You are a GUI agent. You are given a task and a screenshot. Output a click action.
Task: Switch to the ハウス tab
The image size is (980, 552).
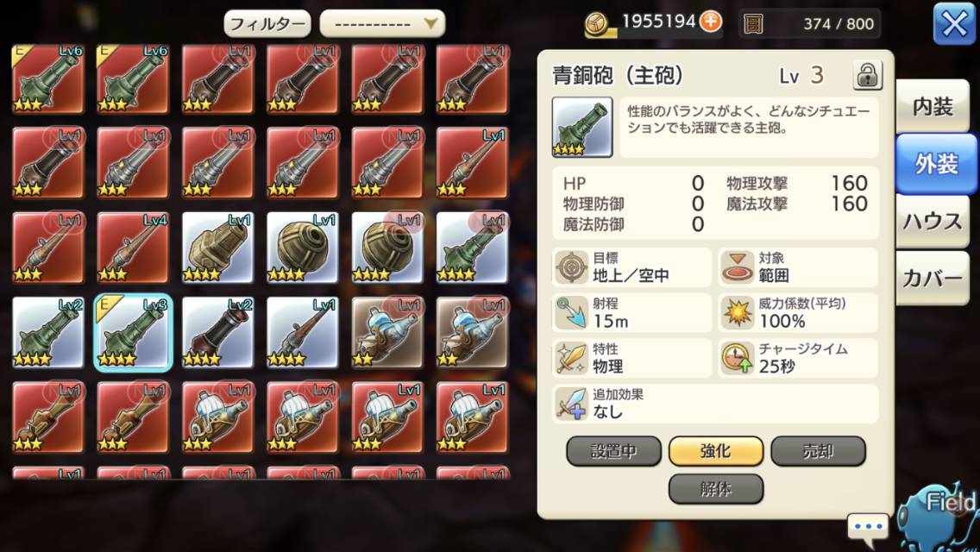tap(932, 222)
